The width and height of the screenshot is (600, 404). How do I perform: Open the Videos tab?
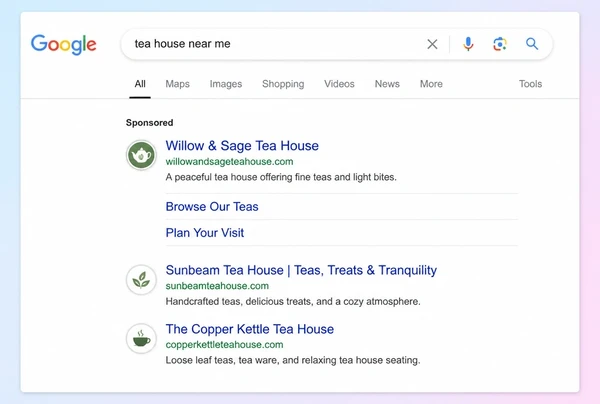[x=339, y=84]
